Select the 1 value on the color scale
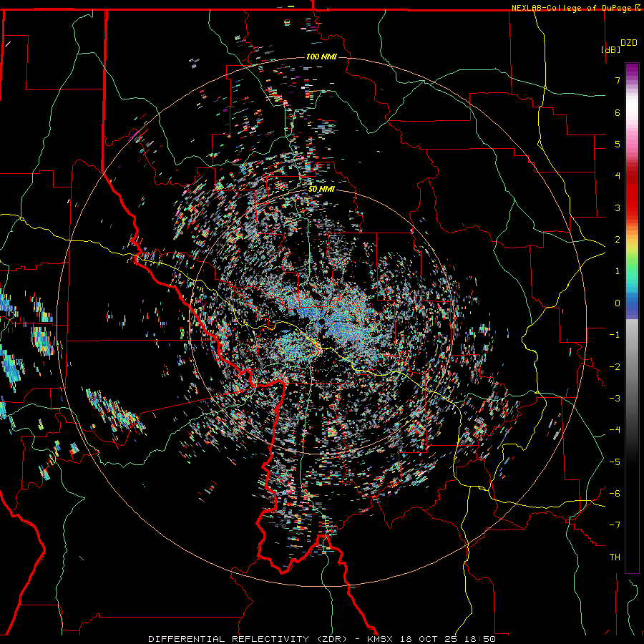Image resolution: width=644 pixels, height=644 pixels. pos(618,271)
